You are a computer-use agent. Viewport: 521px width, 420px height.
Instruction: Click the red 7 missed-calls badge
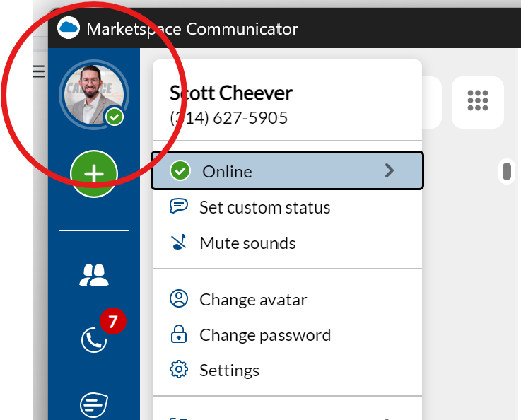click(113, 321)
